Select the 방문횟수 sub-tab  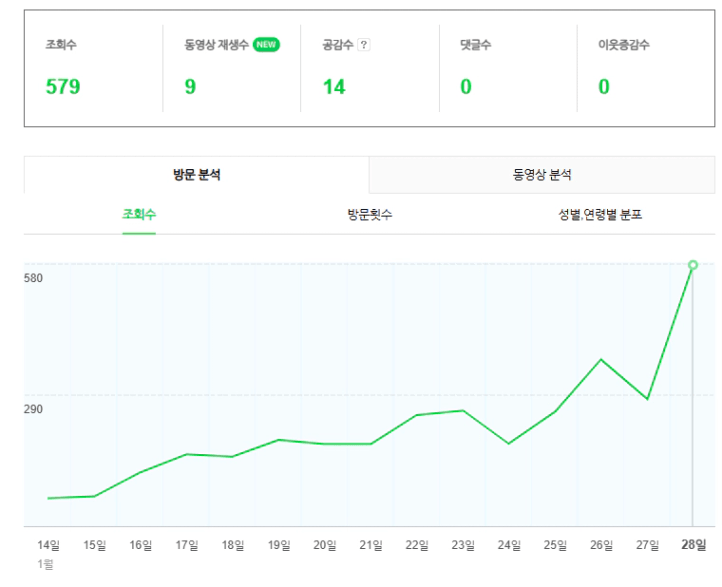pyautogui.click(x=369, y=214)
